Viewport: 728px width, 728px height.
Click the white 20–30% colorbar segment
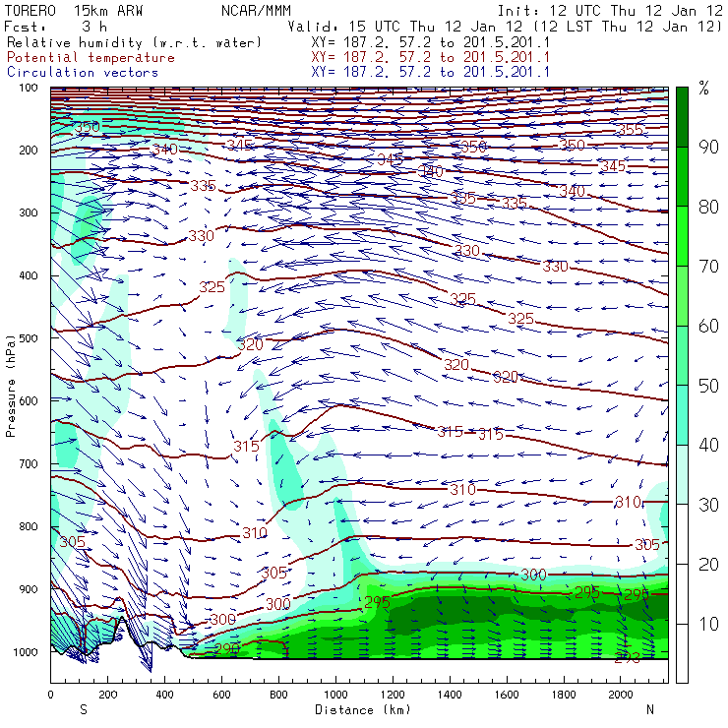[x=682, y=534]
